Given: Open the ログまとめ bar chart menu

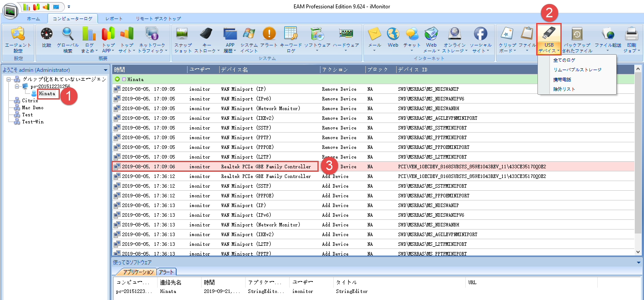Looking at the screenshot, I should [89, 40].
